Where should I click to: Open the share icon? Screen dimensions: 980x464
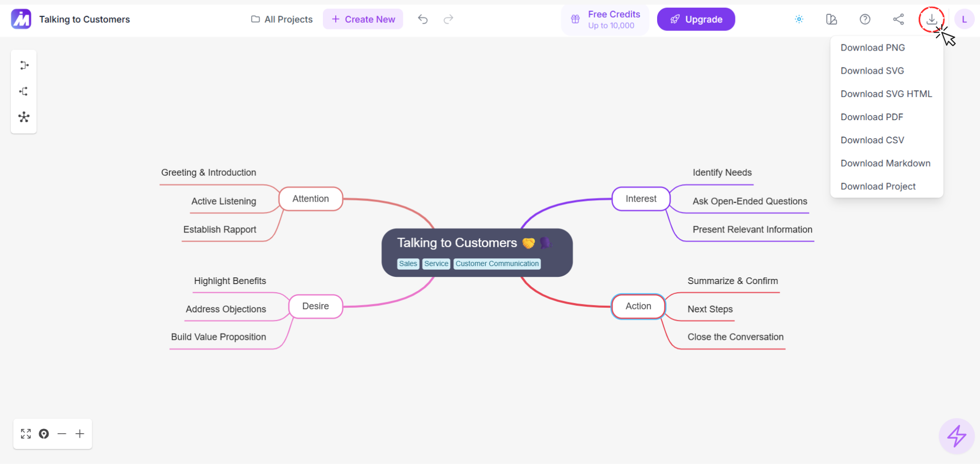(x=899, y=20)
